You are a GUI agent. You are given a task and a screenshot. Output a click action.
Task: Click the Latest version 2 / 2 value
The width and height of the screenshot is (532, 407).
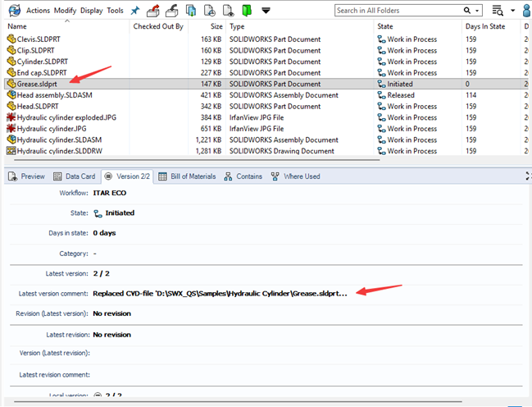tap(101, 273)
